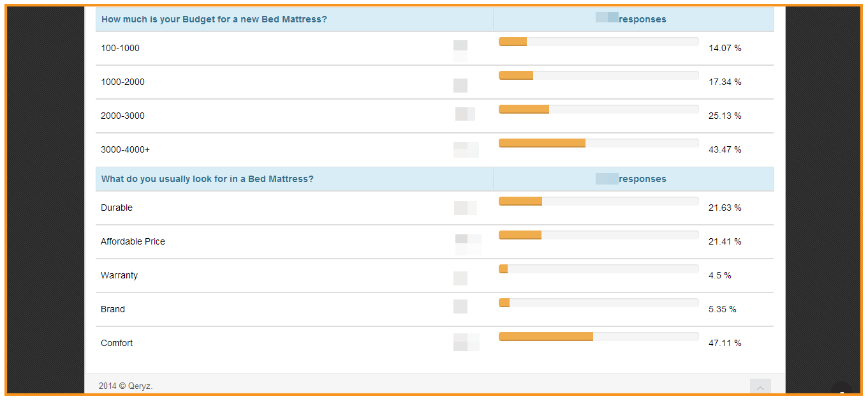Click the Durable response progress bar

pyautogui.click(x=598, y=201)
